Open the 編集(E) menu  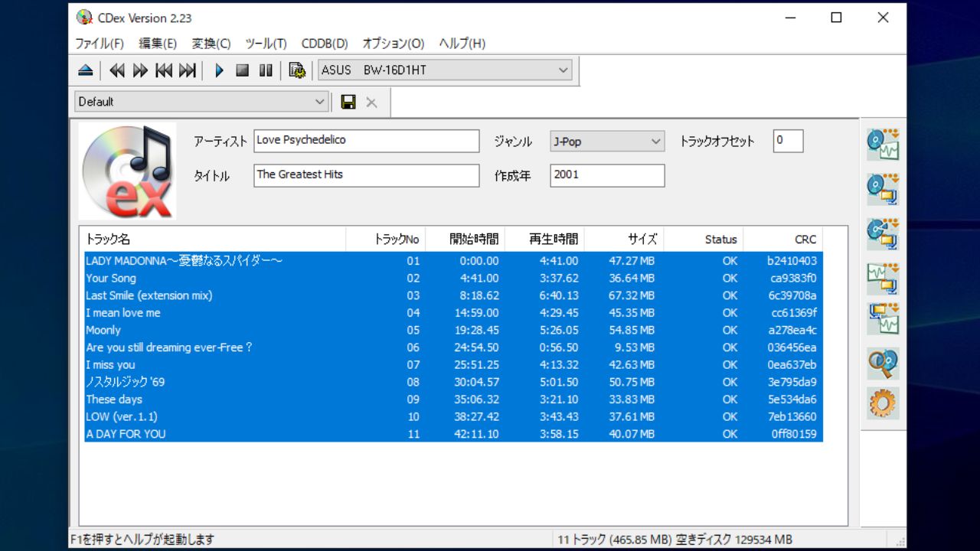click(x=158, y=44)
